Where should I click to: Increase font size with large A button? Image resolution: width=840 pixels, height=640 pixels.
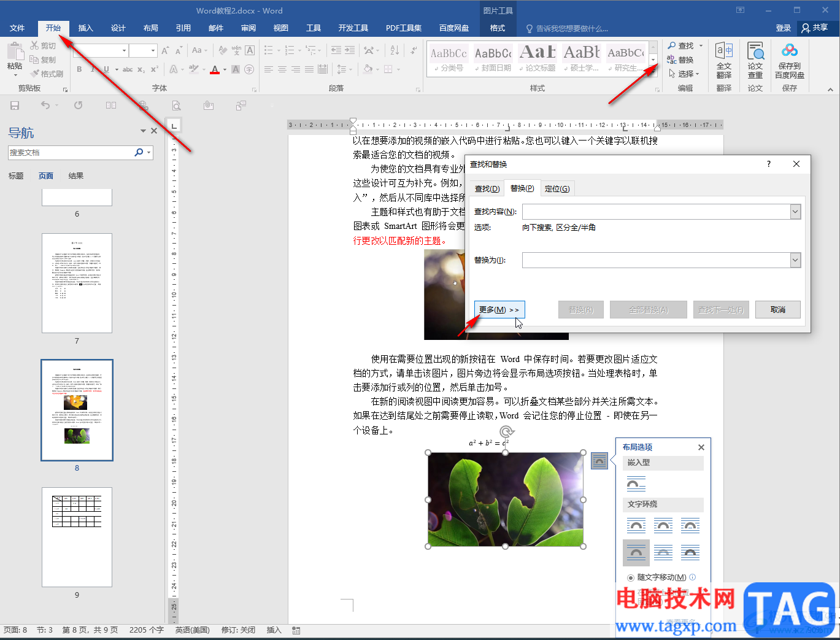point(165,50)
